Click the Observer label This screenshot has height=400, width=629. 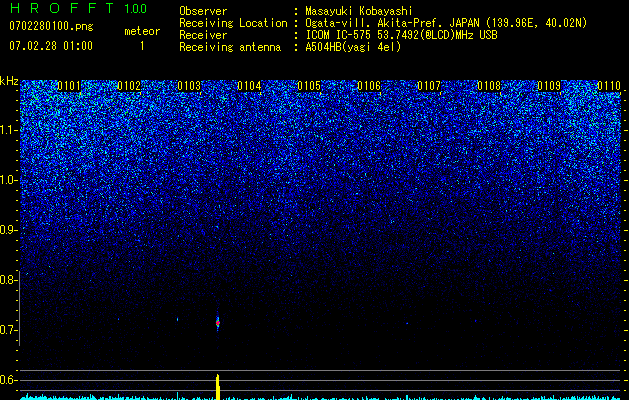pos(203,11)
